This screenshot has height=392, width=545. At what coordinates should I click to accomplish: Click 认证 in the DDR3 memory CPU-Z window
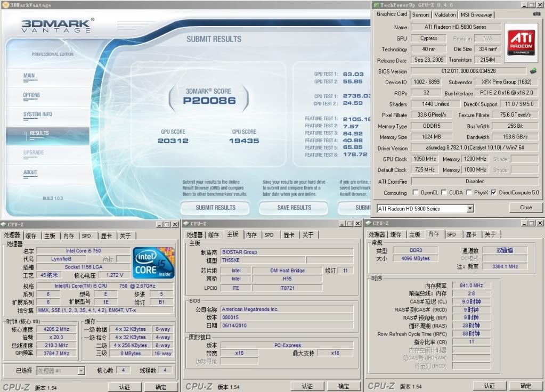point(490,386)
